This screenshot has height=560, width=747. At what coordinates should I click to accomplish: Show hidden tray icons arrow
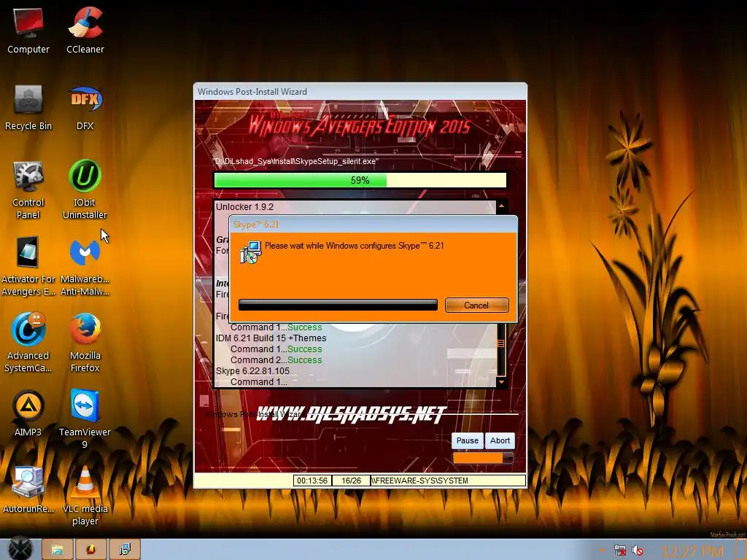tap(602, 551)
